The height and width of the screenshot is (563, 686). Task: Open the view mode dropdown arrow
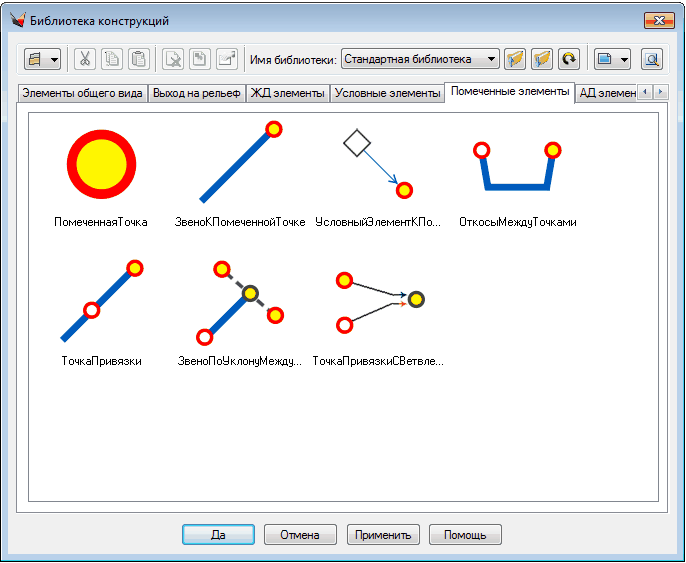(624, 59)
